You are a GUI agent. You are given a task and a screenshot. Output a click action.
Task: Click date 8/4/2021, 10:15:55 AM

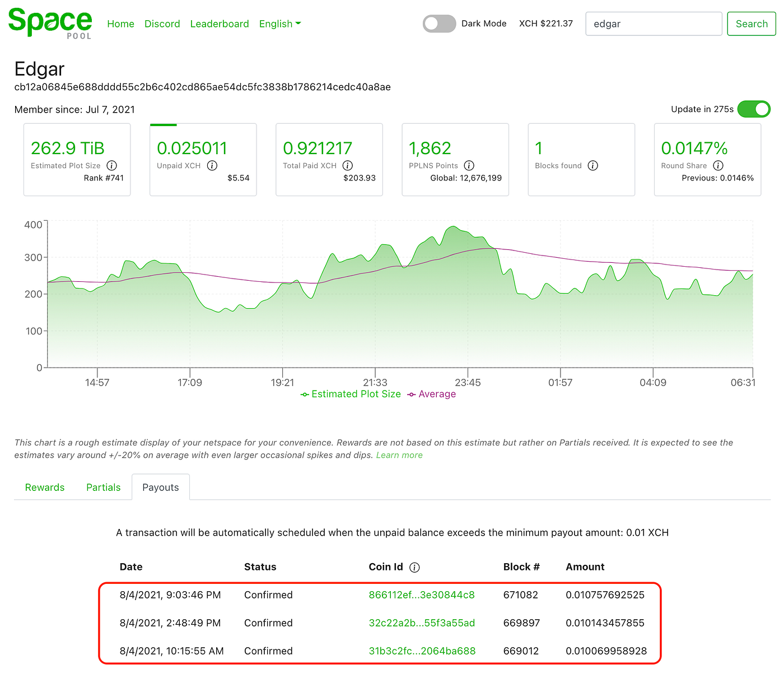click(x=172, y=651)
